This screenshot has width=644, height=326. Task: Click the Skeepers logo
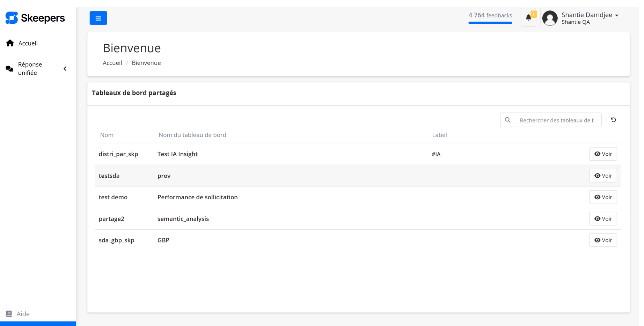(35, 18)
